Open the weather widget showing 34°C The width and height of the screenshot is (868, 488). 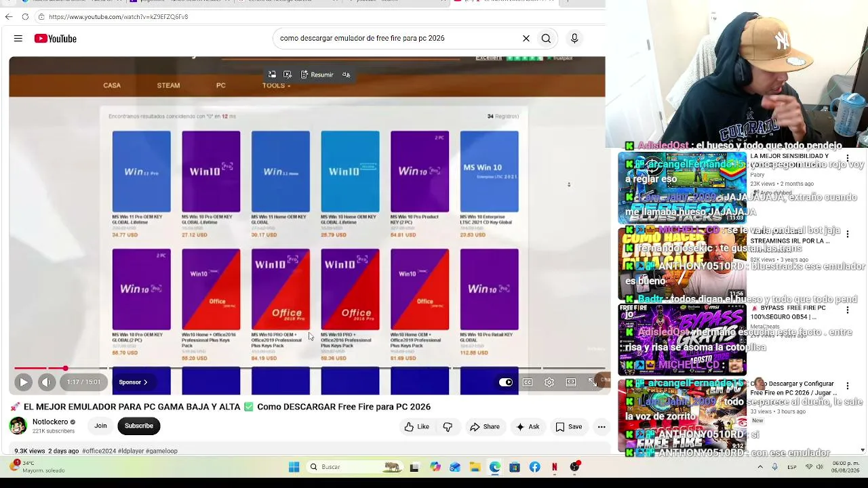point(37,467)
